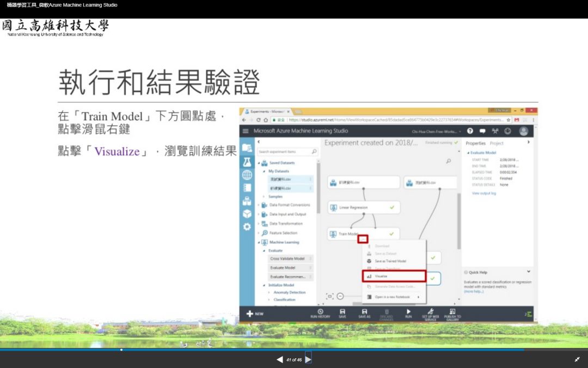Reload the page in the browser
Viewport: 588px width, 368px height.
tap(259, 120)
